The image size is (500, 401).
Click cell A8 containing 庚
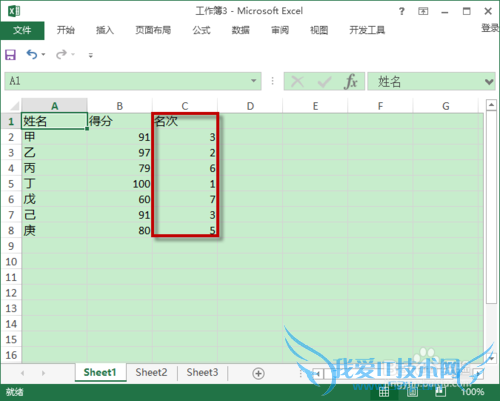coord(54,230)
